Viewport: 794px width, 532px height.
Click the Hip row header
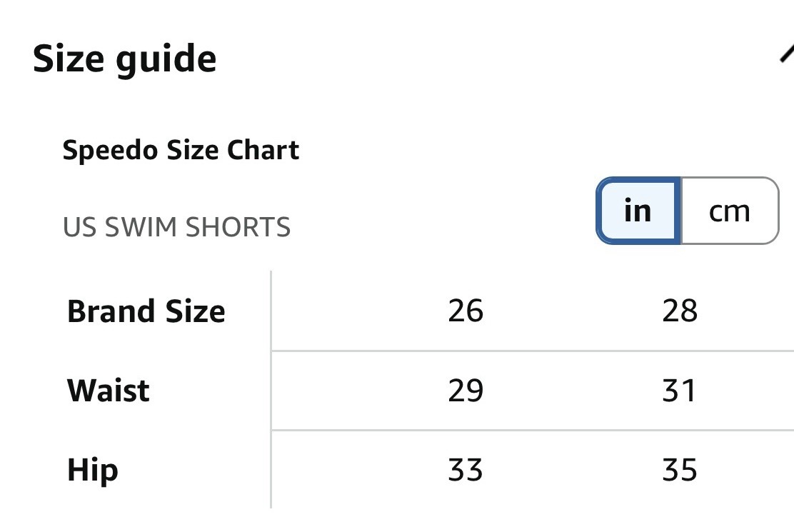point(92,471)
